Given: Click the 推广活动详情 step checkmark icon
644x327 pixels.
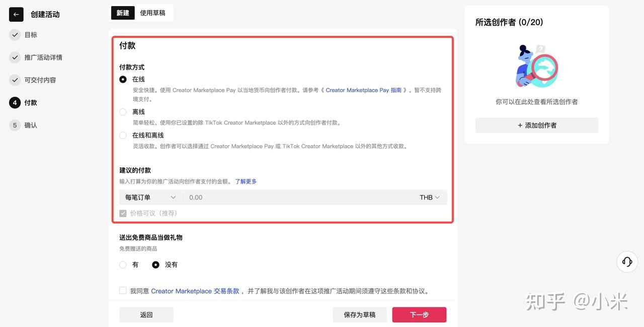Looking at the screenshot, I should point(15,57).
